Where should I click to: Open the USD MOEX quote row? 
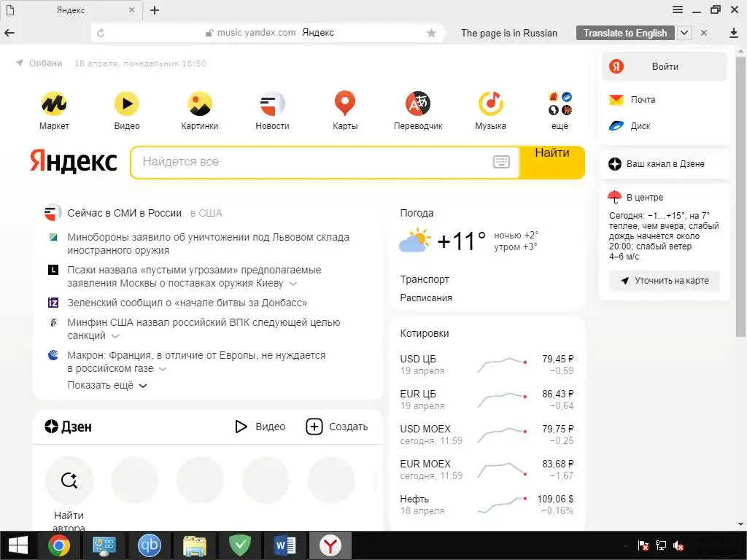pos(487,435)
